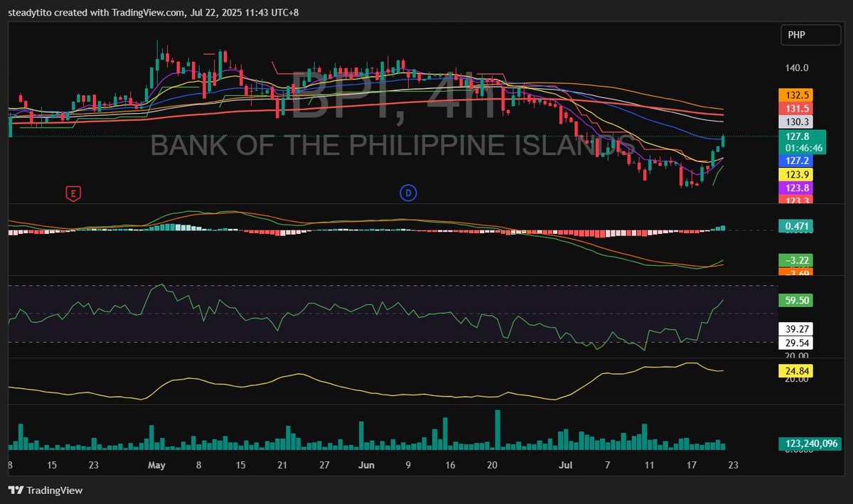This screenshot has width=853, height=504.
Task: Click the white RSI label 39.27
Action: [795, 329]
